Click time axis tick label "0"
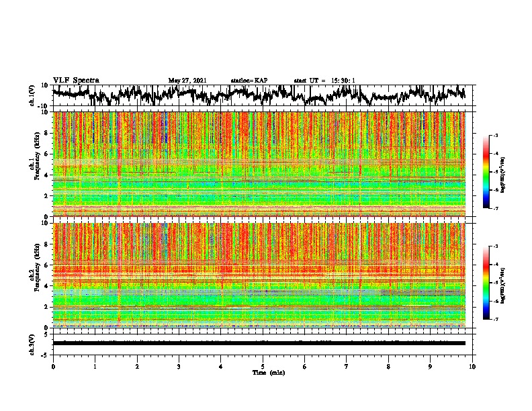The width and height of the screenshot is (532, 411). click(x=53, y=367)
